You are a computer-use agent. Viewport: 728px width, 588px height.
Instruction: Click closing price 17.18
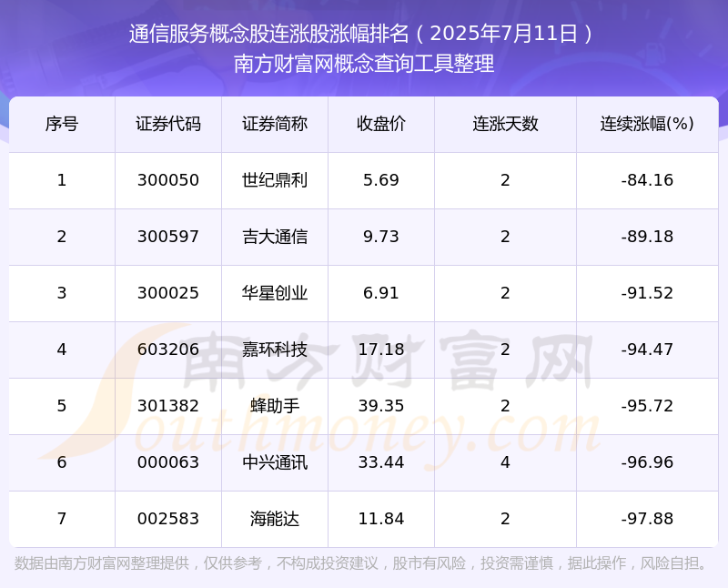click(381, 350)
